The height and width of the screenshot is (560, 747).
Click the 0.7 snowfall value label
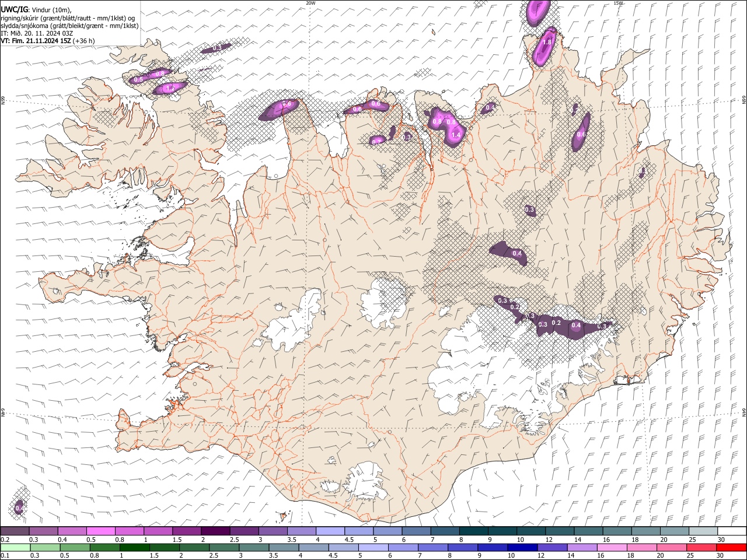[376, 142]
